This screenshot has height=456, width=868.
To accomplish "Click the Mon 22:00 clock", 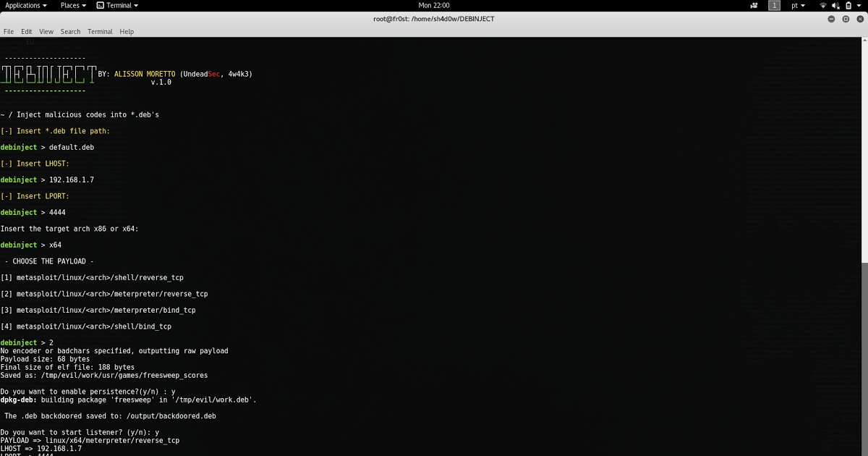I will (434, 5).
